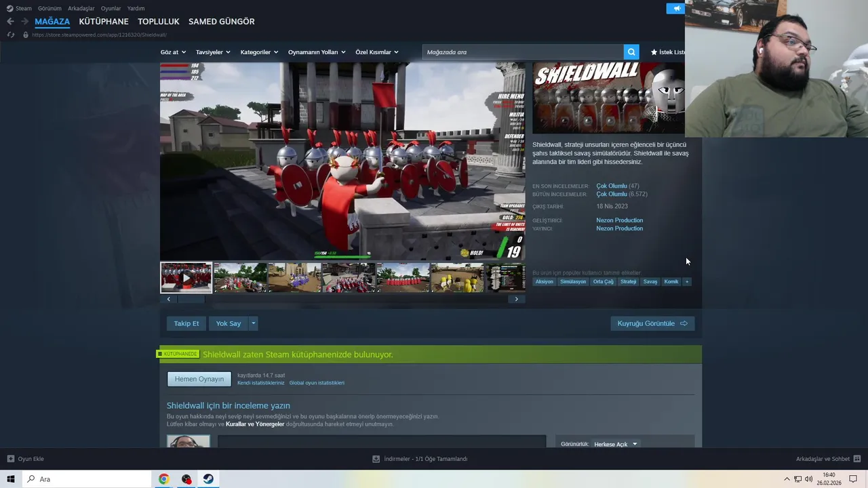Open Çok Olumlu all reviews link
The image size is (868, 488).
click(x=612, y=194)
